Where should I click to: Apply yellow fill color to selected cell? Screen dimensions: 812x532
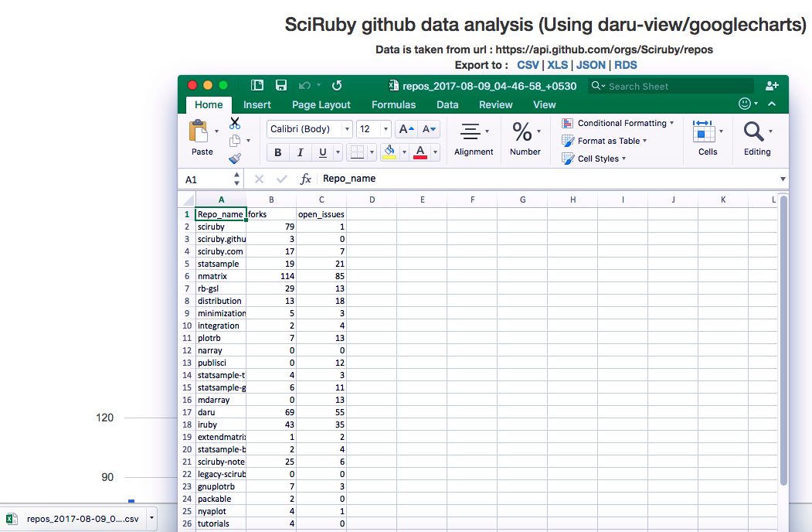coord(390,152)
